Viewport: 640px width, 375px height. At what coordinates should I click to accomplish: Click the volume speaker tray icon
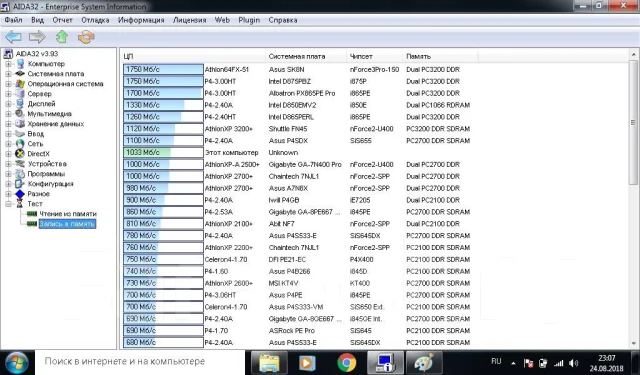[573, 363]
